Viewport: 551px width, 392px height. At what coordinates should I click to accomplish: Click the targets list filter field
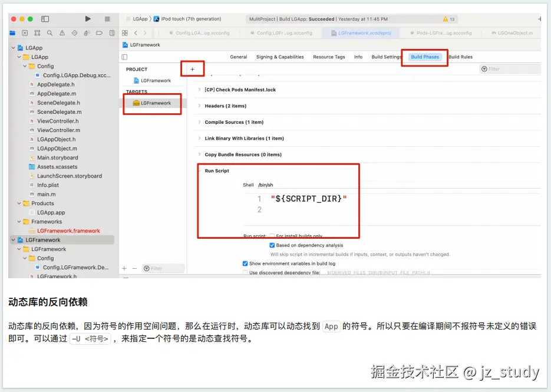pyautogui.click(x=163, y=268)
